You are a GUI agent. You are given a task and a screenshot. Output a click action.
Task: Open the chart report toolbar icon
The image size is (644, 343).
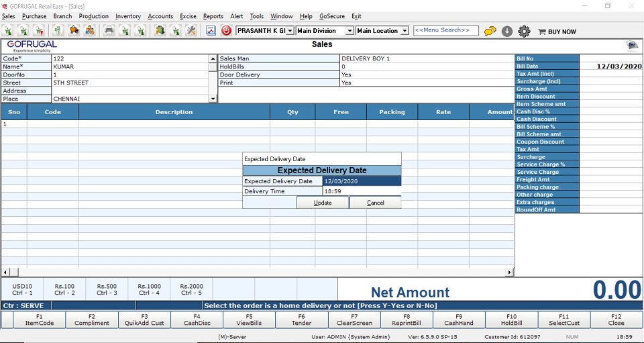(211, 31)
